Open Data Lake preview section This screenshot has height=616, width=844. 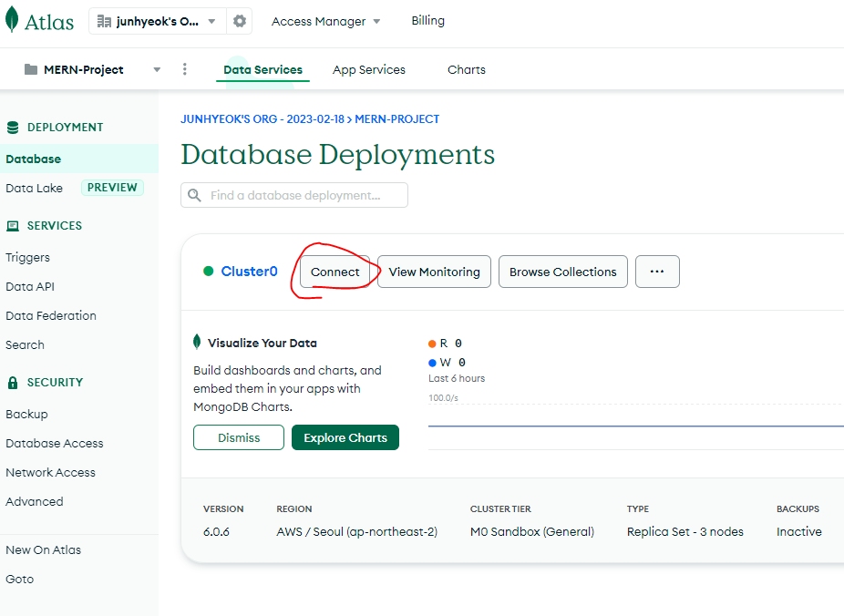34,189
